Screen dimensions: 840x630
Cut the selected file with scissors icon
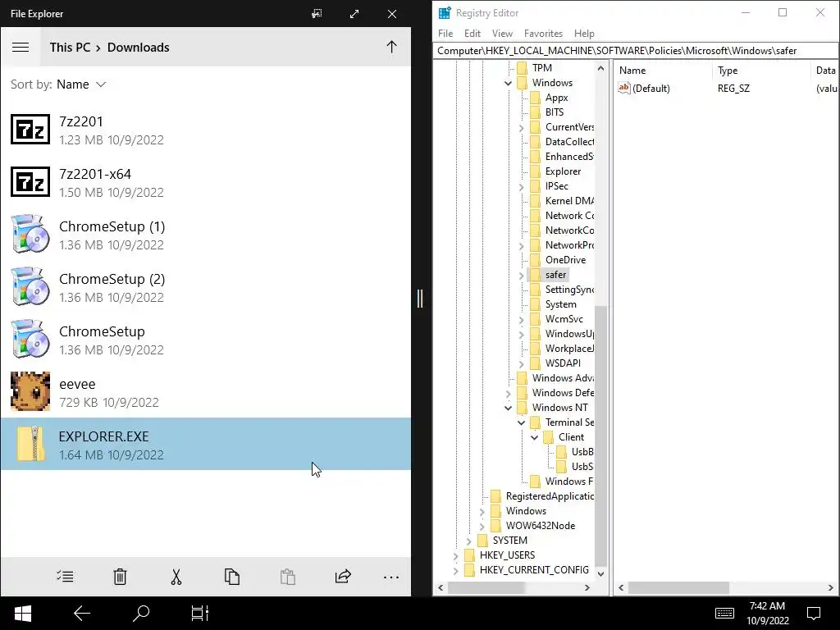pos(176,577)
